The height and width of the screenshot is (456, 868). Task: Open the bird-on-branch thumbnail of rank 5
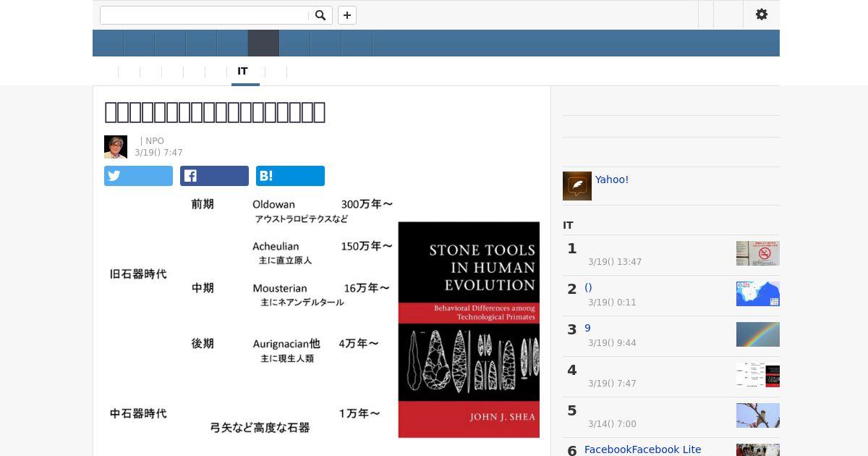[758, 415]
